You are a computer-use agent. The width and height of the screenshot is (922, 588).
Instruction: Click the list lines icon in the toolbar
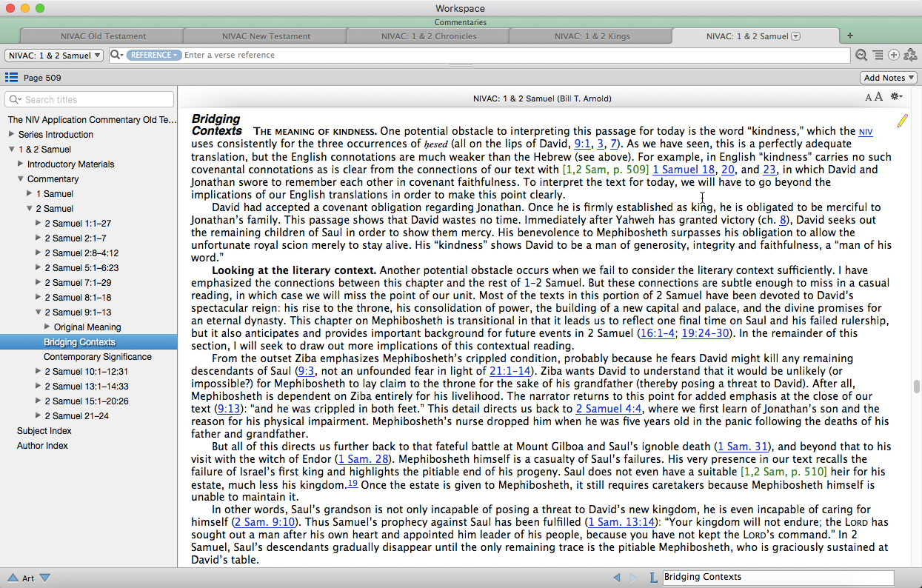pyautogui.click(x=878, y=56)
